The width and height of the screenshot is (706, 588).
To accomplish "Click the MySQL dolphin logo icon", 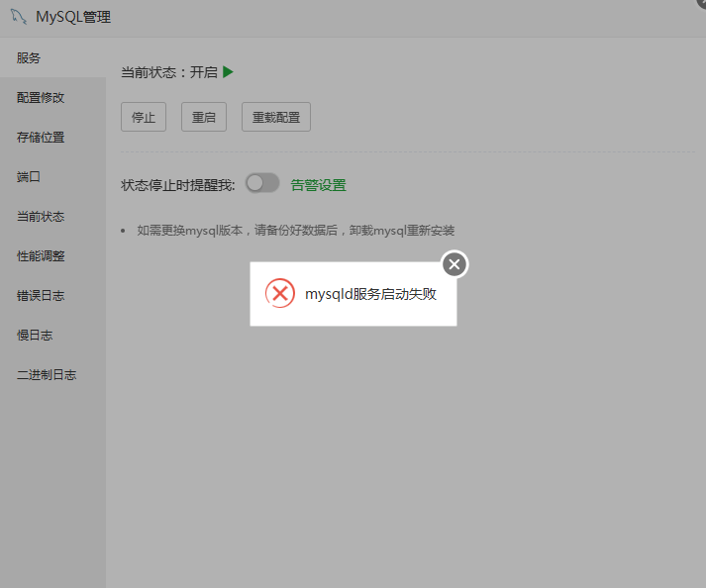I will coord(19,17).
